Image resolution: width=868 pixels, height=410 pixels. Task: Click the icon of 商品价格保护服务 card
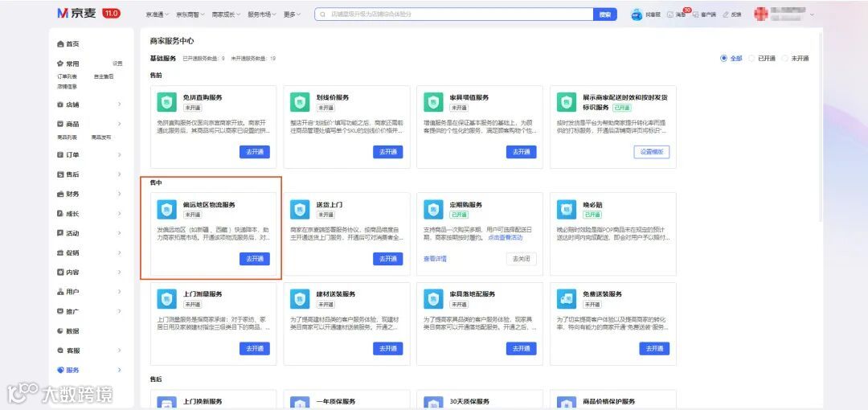coord(567,403)
